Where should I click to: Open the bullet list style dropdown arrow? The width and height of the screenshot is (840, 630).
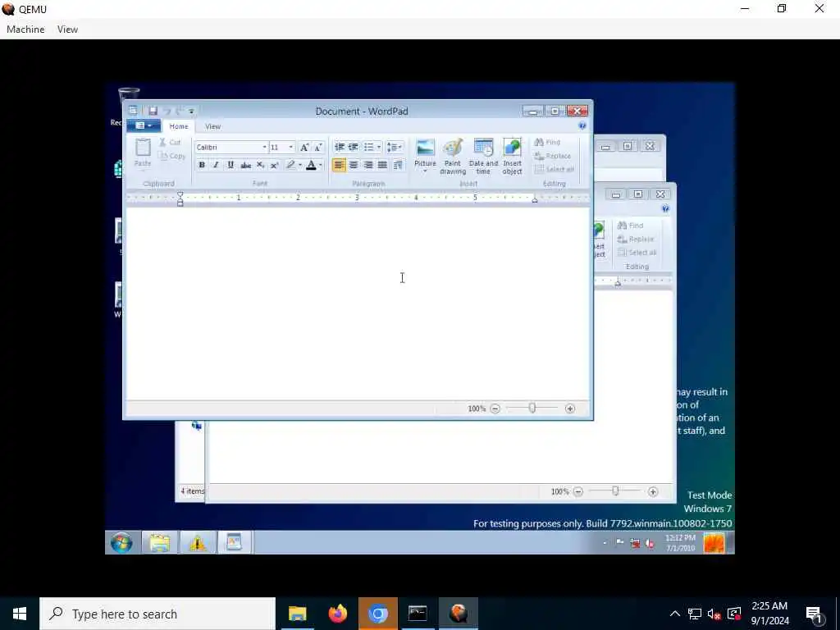(x=379, y=147)
